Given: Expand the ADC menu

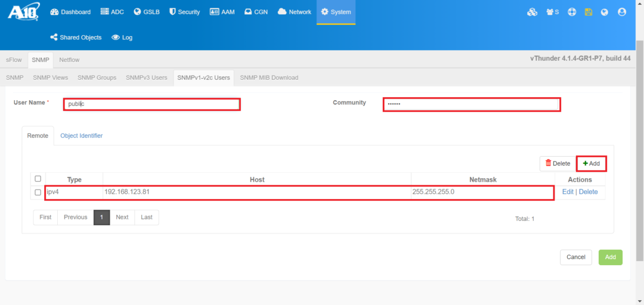Looking at the screenshot, I should click(x=112, y=12).
